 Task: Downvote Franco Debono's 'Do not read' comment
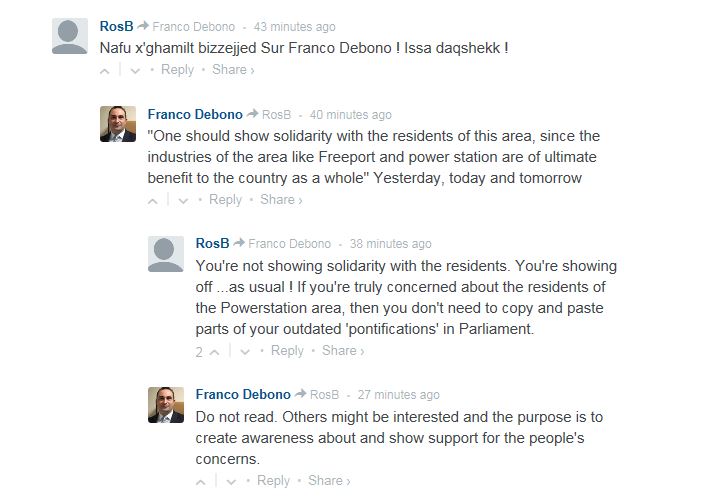click(232, 482)
